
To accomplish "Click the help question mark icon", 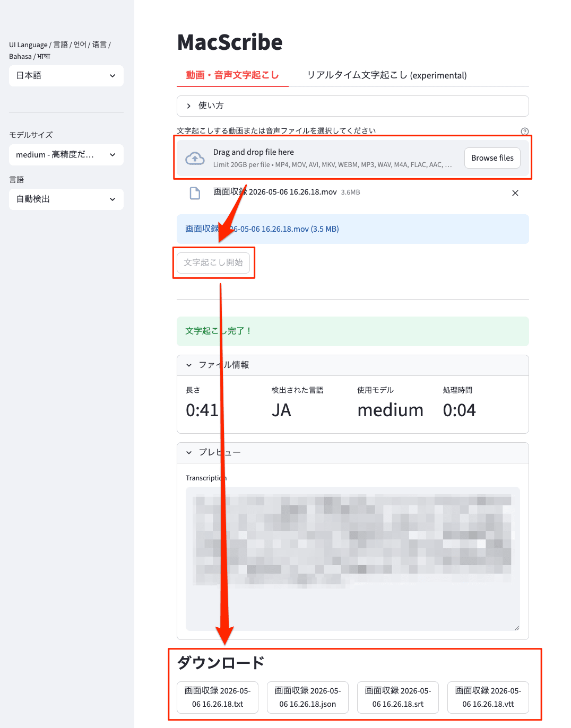I will click(x=525, y=131).
